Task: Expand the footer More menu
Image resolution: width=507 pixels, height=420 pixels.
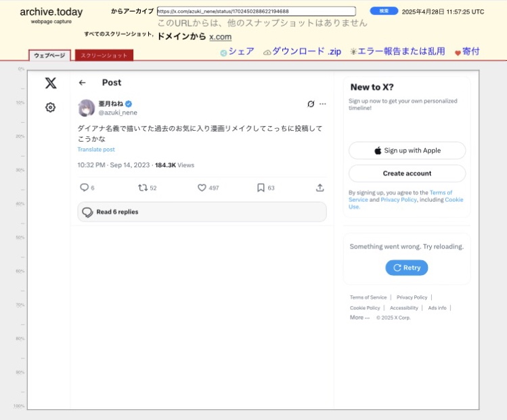Action: [x=359, y=318]
